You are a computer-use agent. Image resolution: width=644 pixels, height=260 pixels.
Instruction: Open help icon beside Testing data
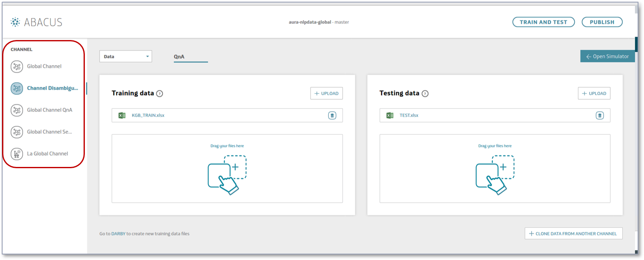[x=425, y=93]
